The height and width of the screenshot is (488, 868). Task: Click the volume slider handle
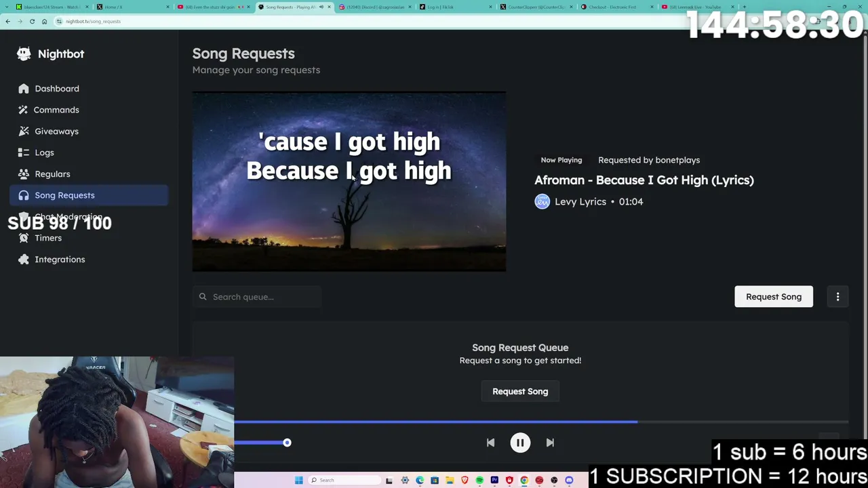click(x=287, y=443)
